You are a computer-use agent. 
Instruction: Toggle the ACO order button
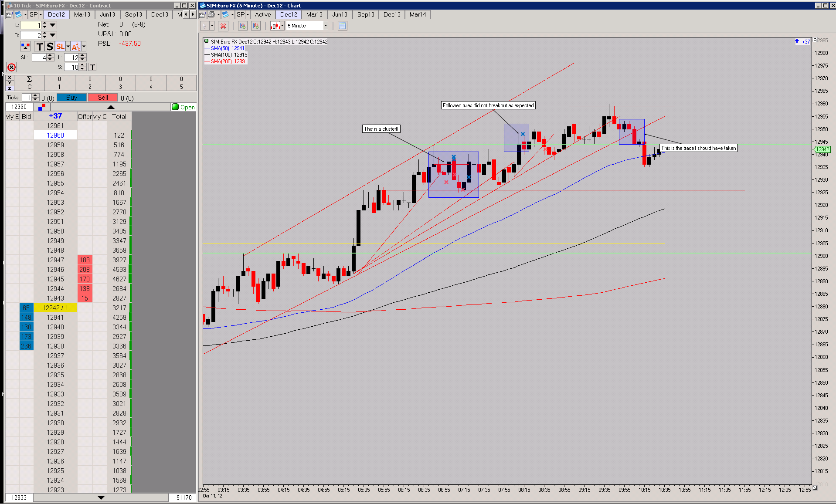click(x=76, y=46)
